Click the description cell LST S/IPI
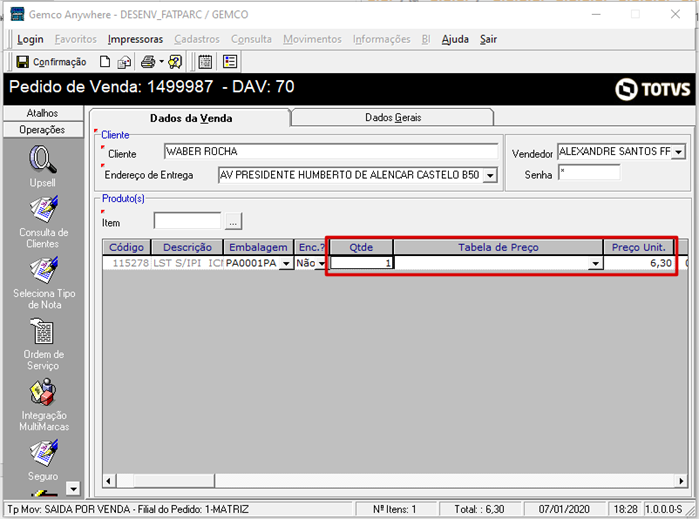The height and width of the screenshot is (519, 699). pyautogui.click(x=187, y=263)
